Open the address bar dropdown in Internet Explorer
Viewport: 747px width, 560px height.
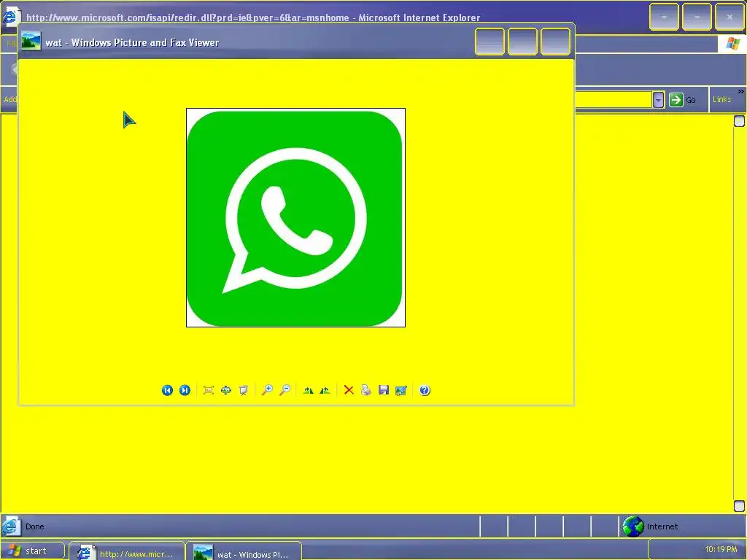pos(658,99)
